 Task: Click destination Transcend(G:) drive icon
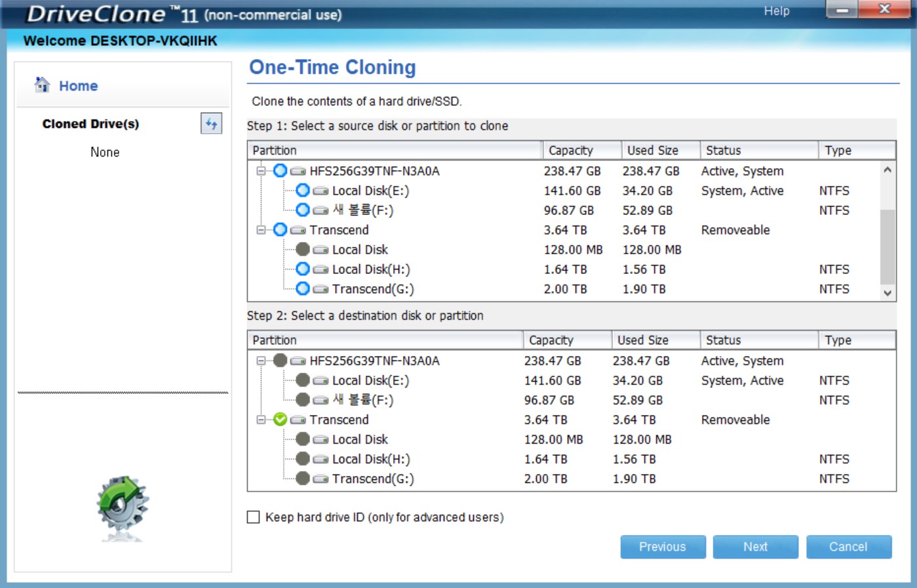[x=321, y=479]
